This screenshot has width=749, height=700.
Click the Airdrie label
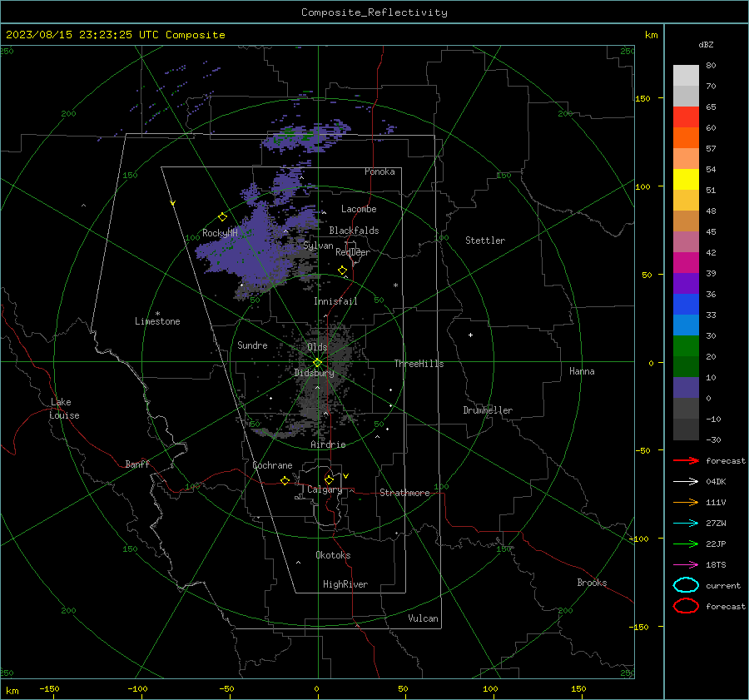328,444
